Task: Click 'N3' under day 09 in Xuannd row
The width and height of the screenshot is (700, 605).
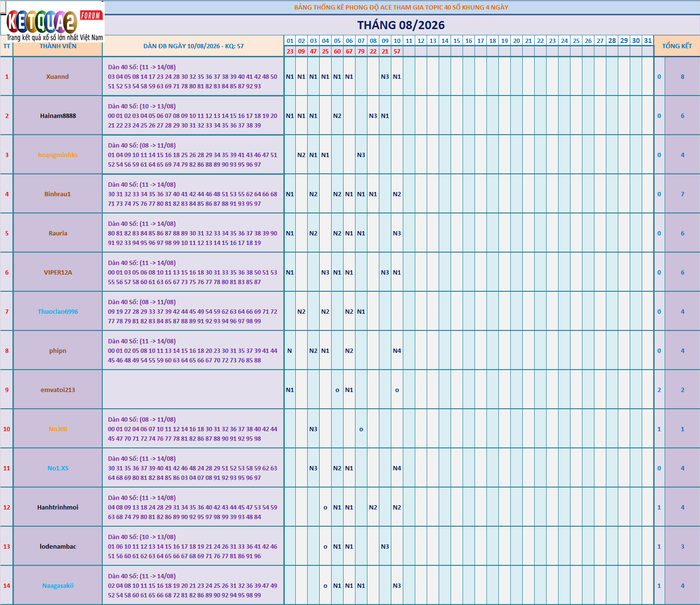Action: (385, 77)
